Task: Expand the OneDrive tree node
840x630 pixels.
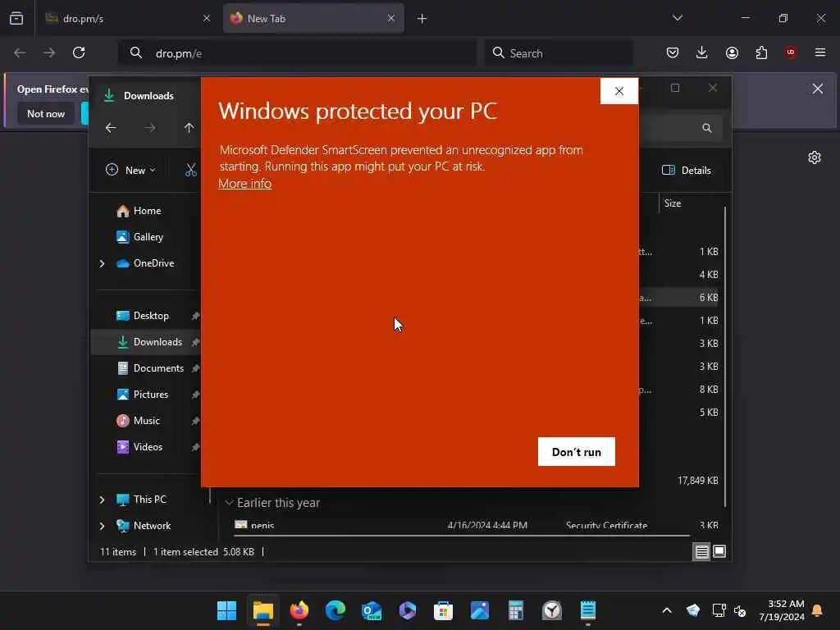Action: (x=102, y=263)
